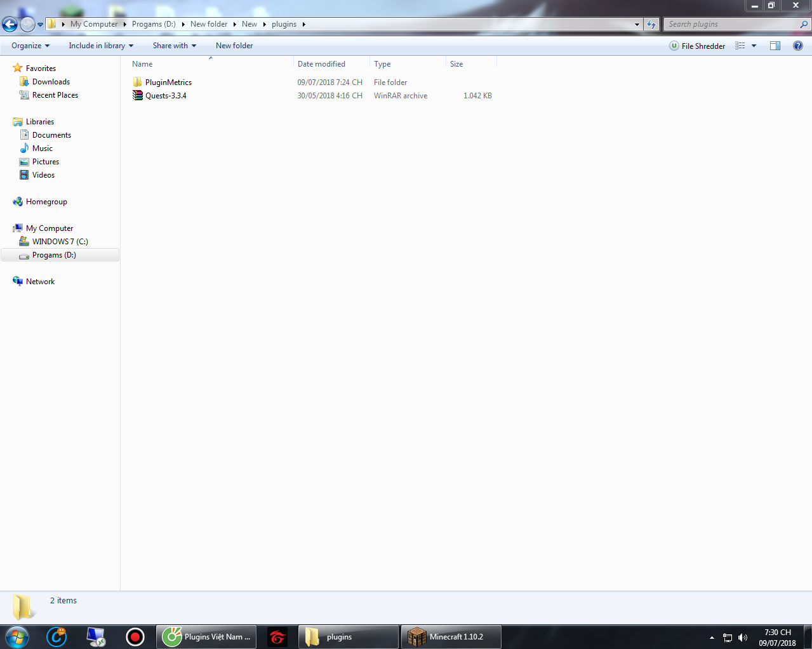Open the Organize menu

point(30,46)
